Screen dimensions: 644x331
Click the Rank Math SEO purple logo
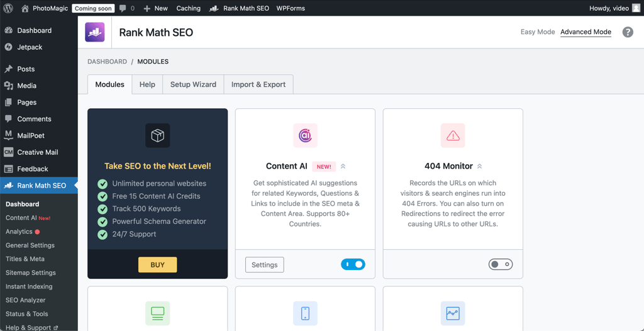95,32
